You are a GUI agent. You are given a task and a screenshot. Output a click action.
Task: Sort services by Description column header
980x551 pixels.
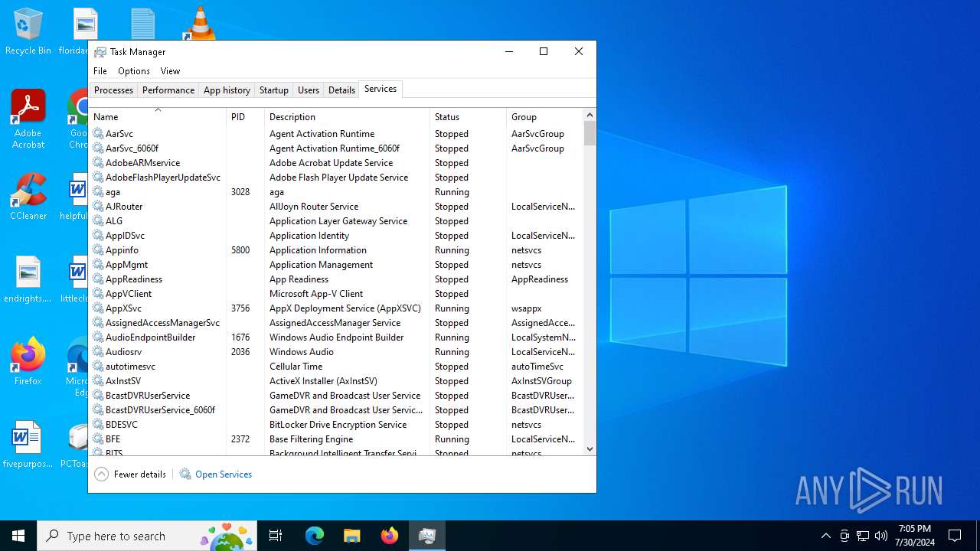tap(347, 117)
